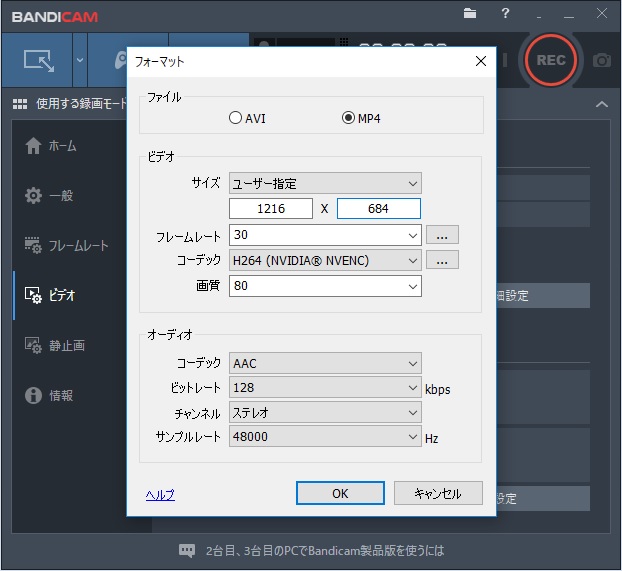622x571 pixels.
Task: Click the キャンセル cancel button
Action: 438,493
